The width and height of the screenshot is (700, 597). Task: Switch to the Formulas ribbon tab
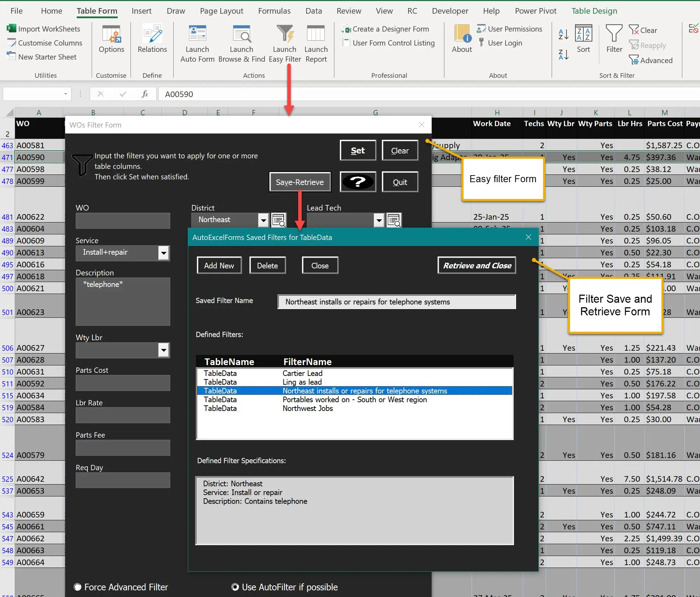point(274,11)
